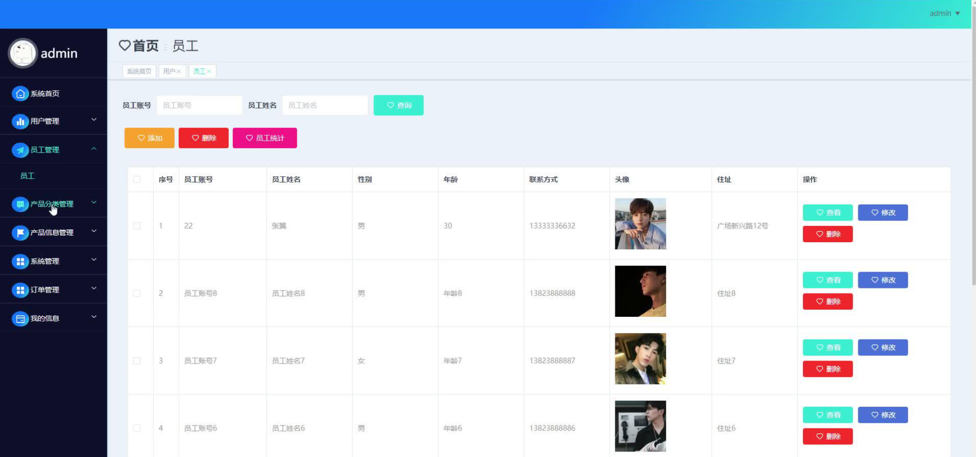This screenshot has width=980, height=457.
Task: Click 删除 for 员工账号7 row
Action: pos(828,369)
